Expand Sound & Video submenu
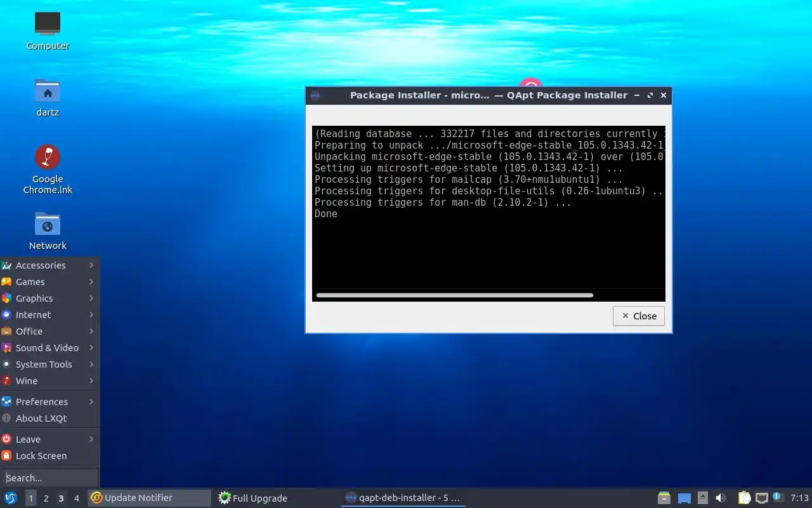The width and height of the screenshot is (812, 508). click(x=49, y=348)
